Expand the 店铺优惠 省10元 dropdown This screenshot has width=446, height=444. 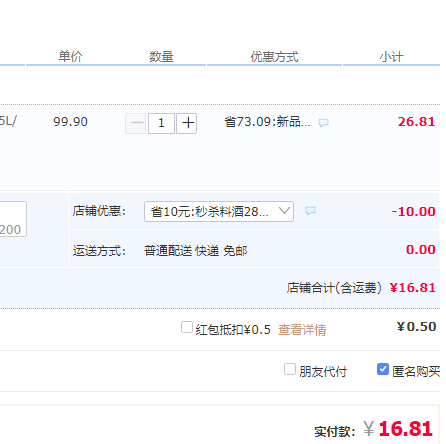(219, 211)
